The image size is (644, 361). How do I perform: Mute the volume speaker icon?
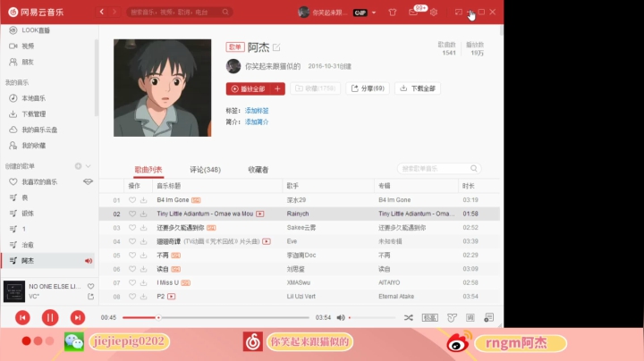pos(341,317)
